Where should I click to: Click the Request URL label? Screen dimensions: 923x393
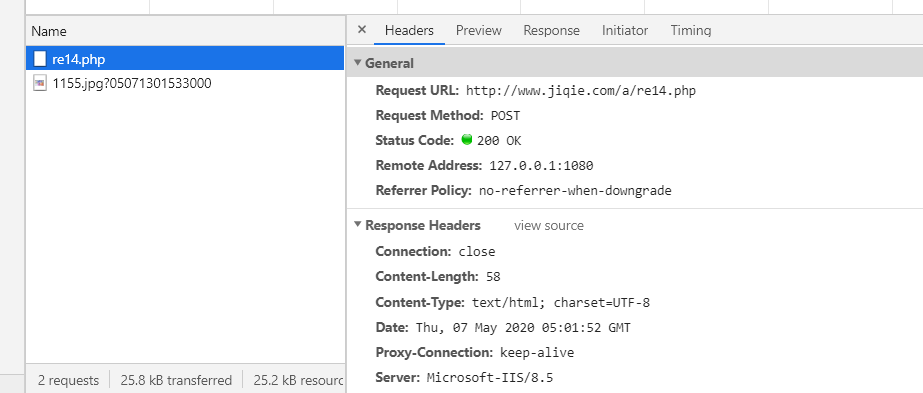click(417, 91)
